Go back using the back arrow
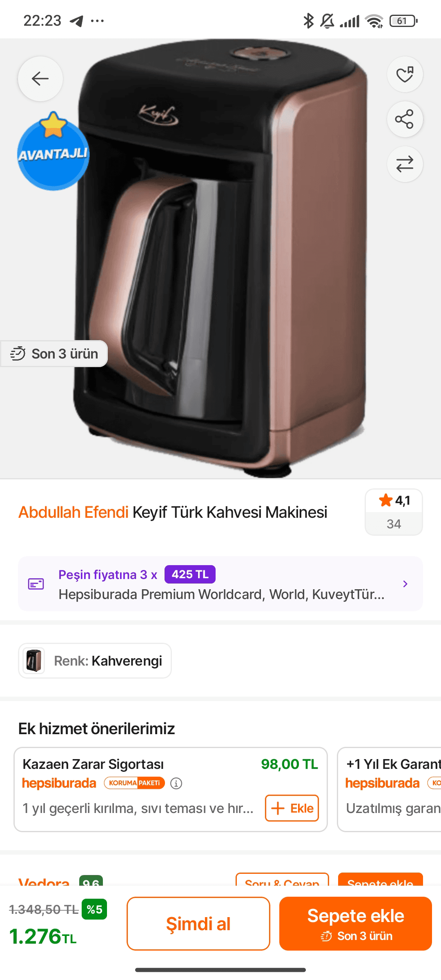This screenshot has height=980, width=441. pos(40,79)
